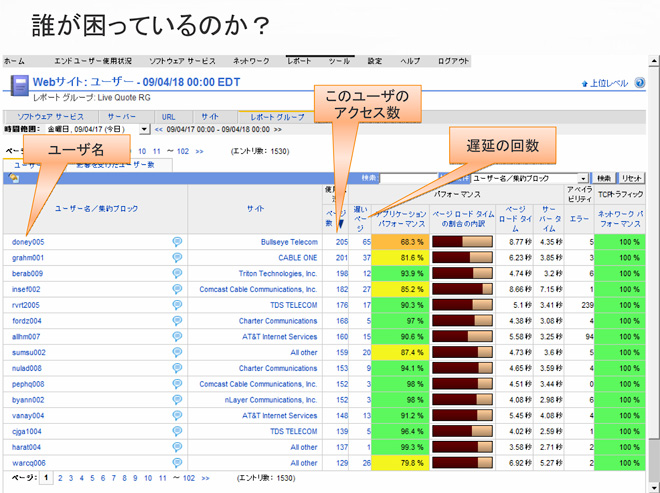The height and width of the screenshot is (493, 660).
Task: Open the ソフトウェア サービス menu
Action: (182, 61)
